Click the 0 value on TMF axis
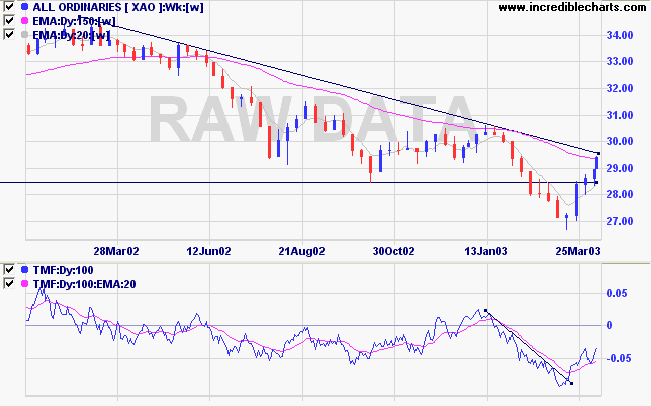 click(x=609, y=325)
